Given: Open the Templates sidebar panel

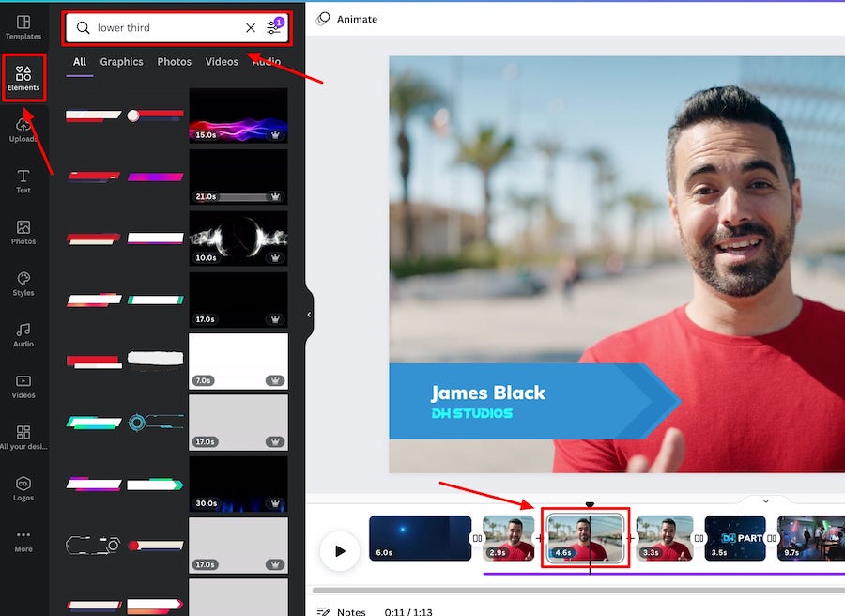Looking at the screenshot, I should pos(23,27).
